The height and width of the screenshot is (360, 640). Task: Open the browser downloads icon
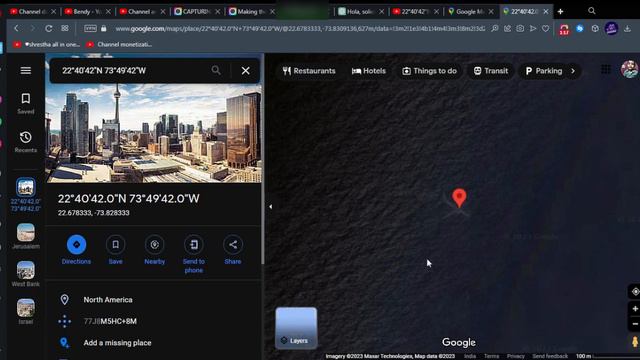[627, 29]
